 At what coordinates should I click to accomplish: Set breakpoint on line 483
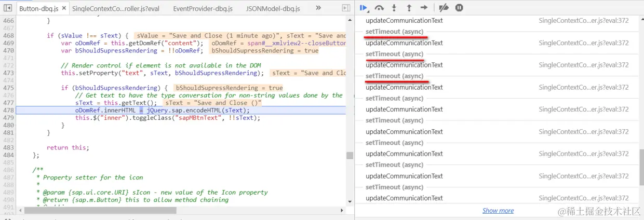coord(8,147)
